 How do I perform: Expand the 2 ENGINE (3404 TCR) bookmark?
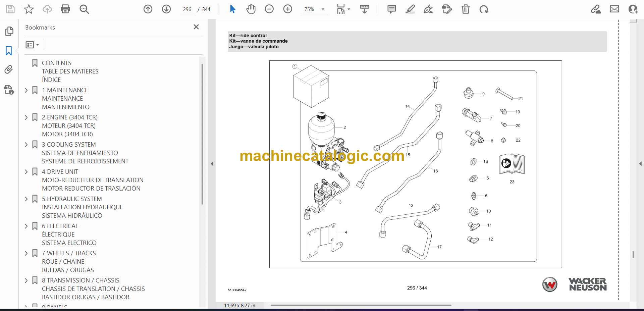(x=26, y=117)
